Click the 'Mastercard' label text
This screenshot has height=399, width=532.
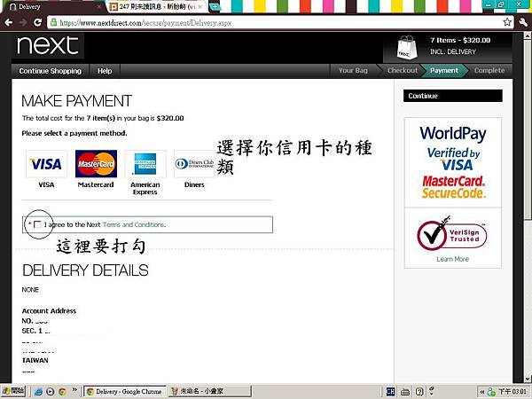click(x=96, y=184)
